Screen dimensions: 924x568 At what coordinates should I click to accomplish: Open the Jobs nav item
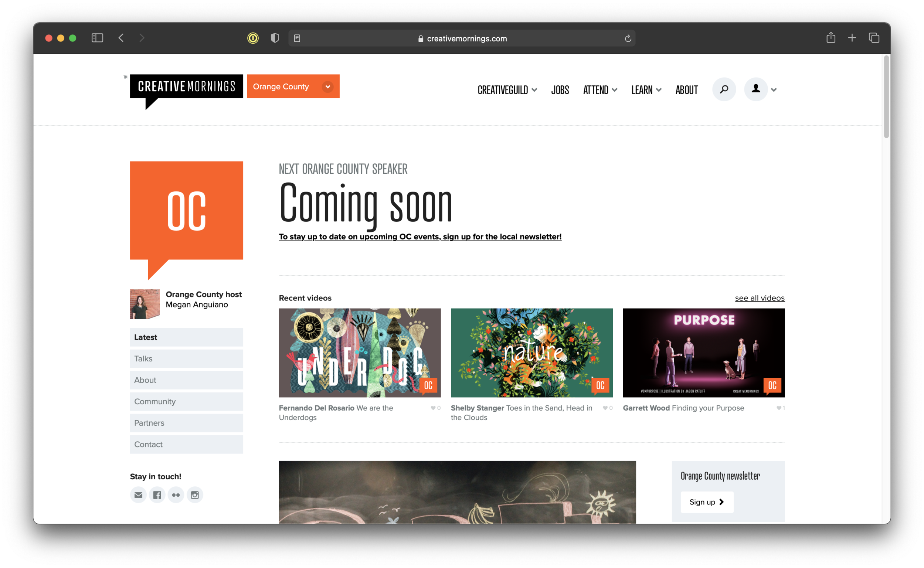560,90
